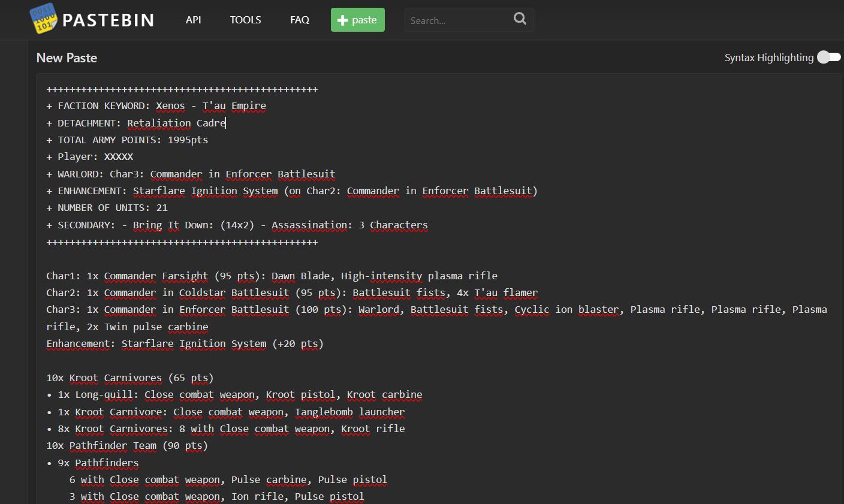
Task: Click the NUMBER OF UNITS: 21 line
Action: click(107, 207)
